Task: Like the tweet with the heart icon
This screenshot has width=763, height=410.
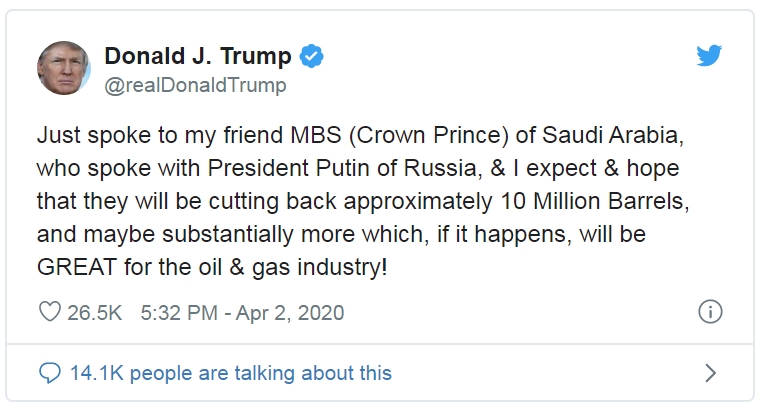Action: 50,313
